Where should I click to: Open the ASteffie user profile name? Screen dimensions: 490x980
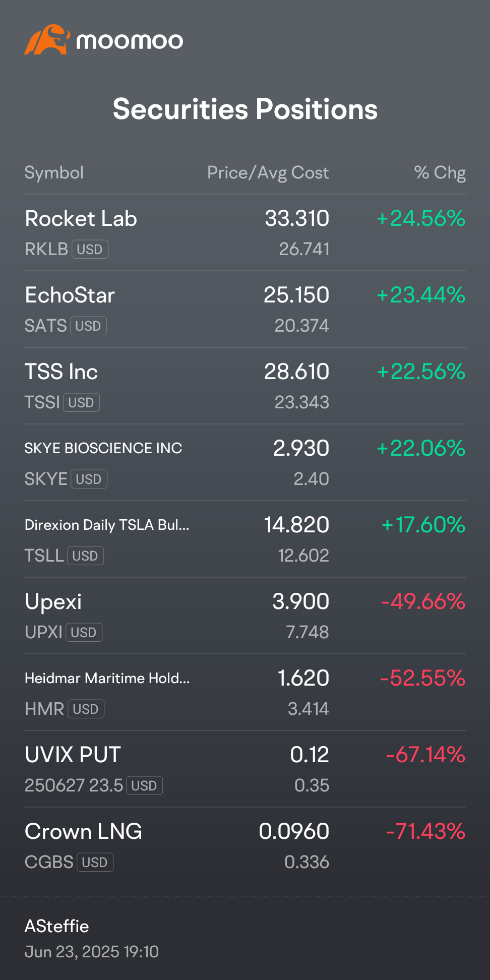57,926
